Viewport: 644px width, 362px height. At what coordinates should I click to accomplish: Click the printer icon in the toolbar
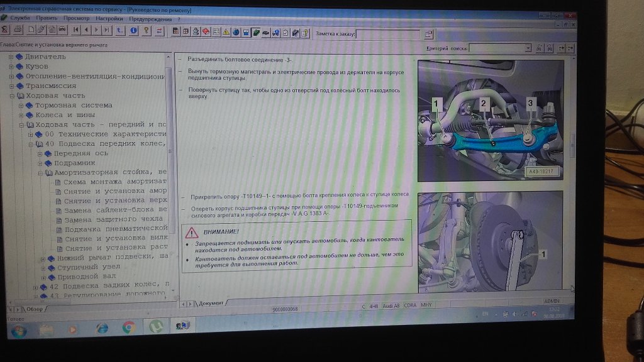(x=18, y=30)
